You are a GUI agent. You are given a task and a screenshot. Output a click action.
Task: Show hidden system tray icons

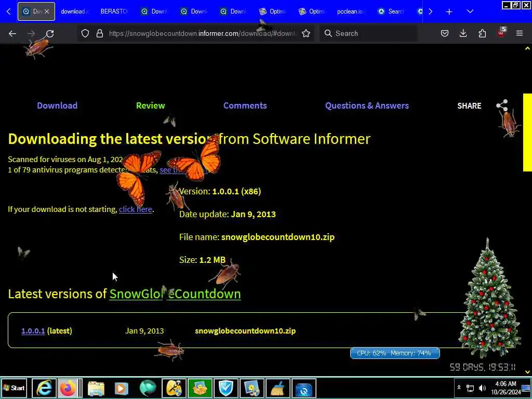tap(459, 388)
